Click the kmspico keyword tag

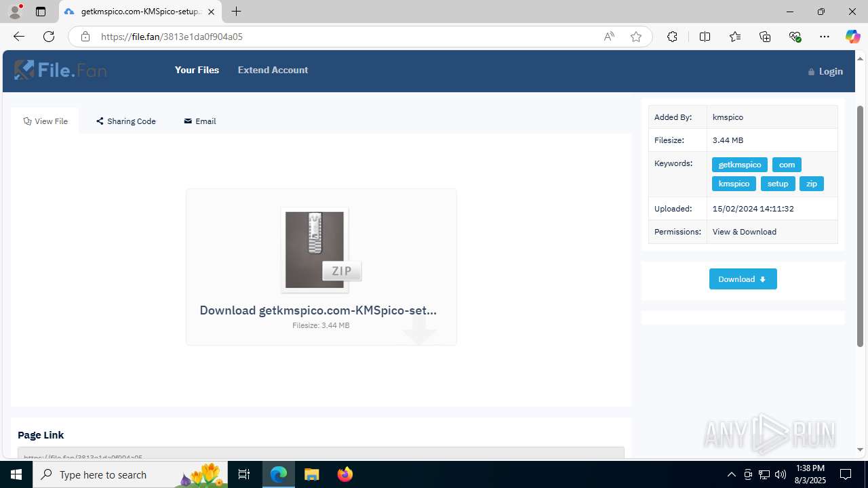click(x=734, y=184)
